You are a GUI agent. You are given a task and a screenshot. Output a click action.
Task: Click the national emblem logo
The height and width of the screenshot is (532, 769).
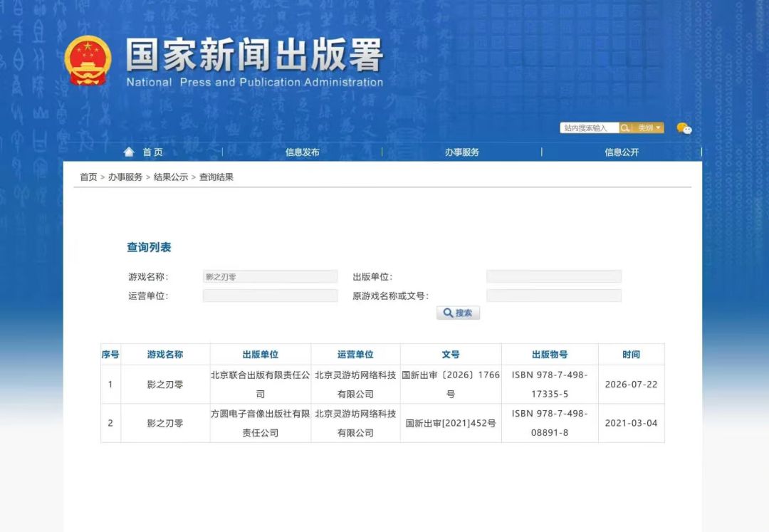[x=88, y=61]
